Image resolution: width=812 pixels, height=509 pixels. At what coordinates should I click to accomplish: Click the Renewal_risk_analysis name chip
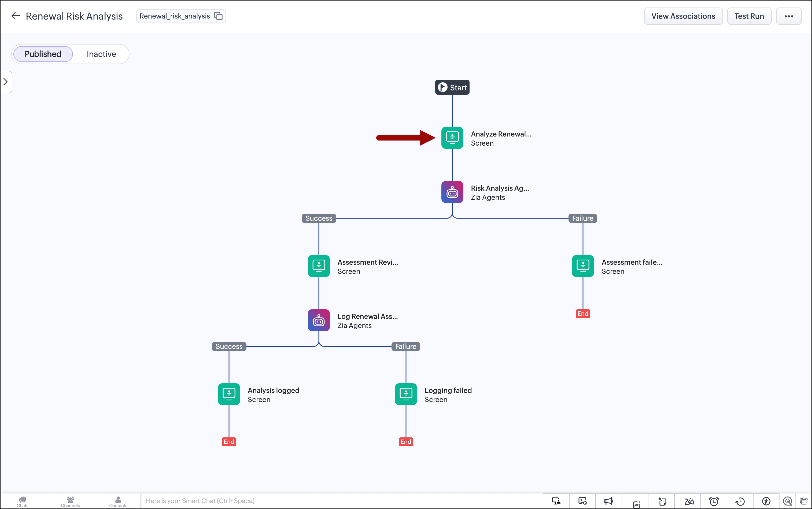(181, 16)
